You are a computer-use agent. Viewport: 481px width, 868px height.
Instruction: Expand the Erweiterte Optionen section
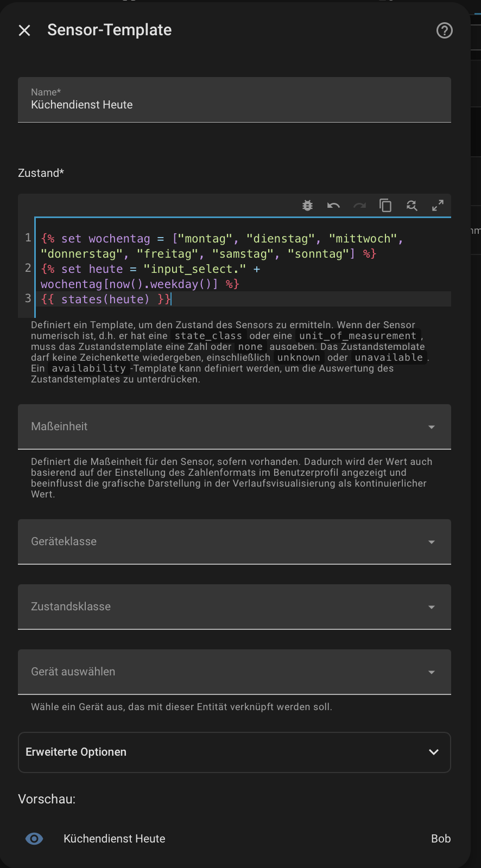(235, 752)
